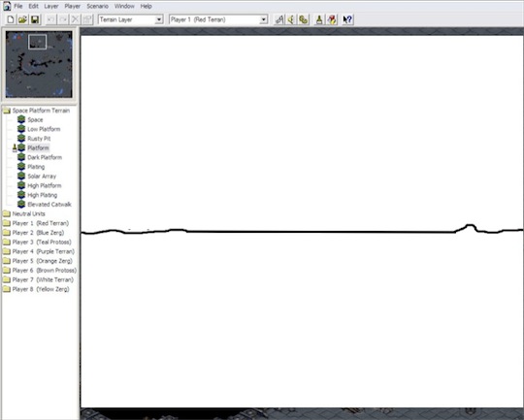
Task: Open the Layer menu
Action: (x=51, y=6)
